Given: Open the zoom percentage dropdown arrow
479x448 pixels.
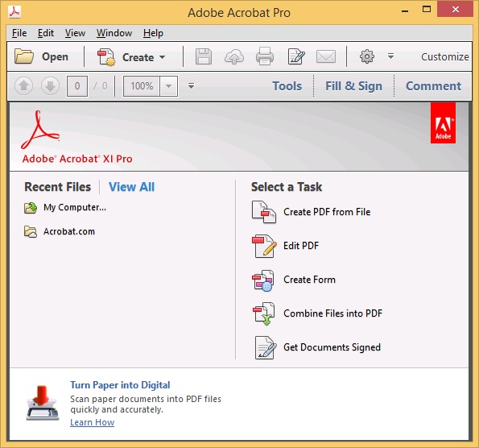Looking at the screenshot, I should (168, 86).
